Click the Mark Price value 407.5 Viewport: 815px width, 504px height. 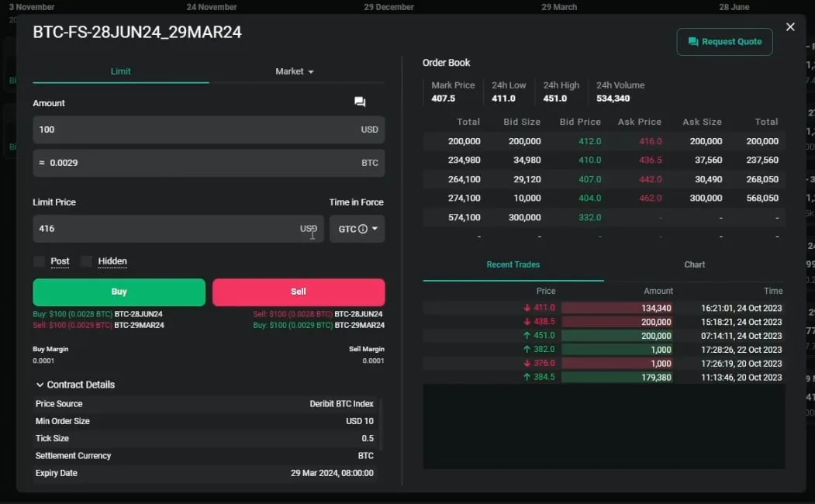point(443,98)
